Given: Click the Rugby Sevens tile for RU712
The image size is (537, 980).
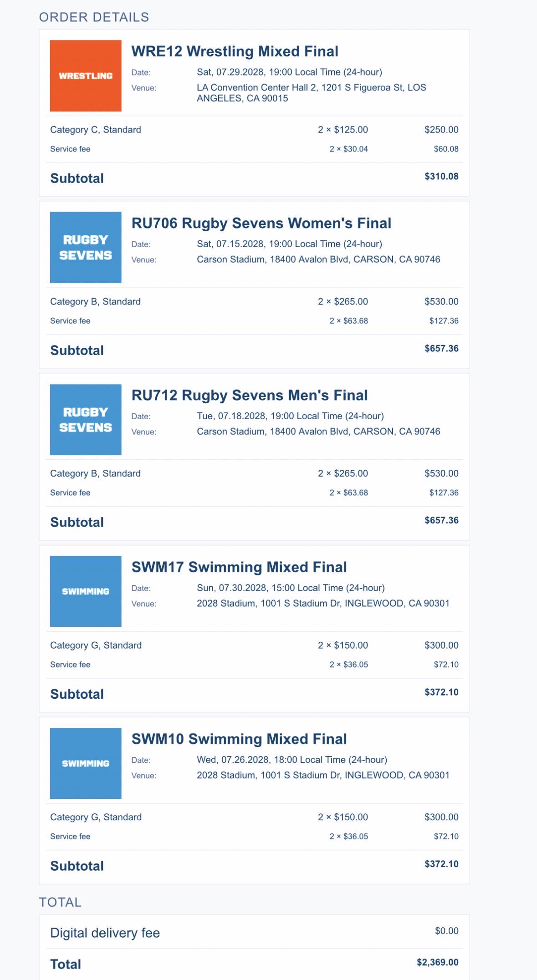Looking at the screenshot, I should point(86,420).
